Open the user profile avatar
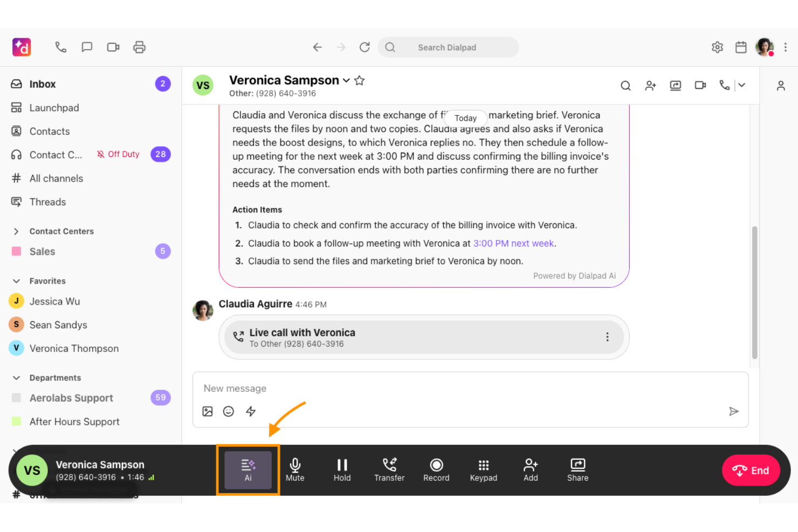Viewport: 798px width, 532px height. click(x=765, y=47)
